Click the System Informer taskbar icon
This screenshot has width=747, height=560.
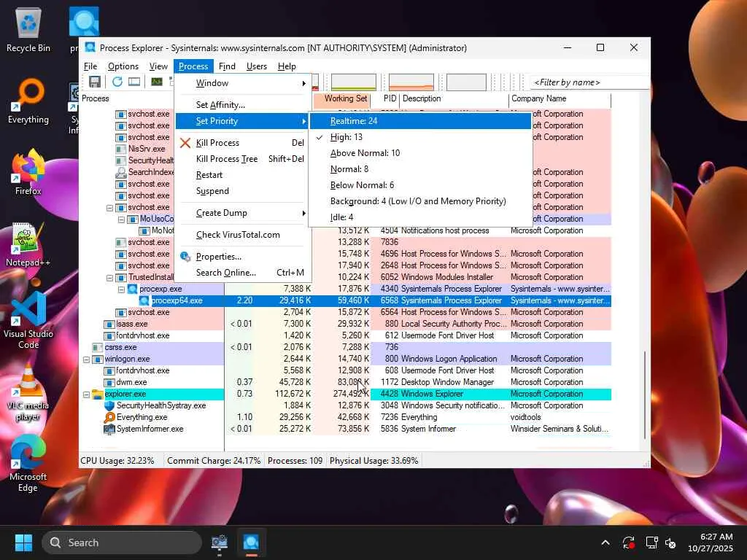click(x=220, y=542)
